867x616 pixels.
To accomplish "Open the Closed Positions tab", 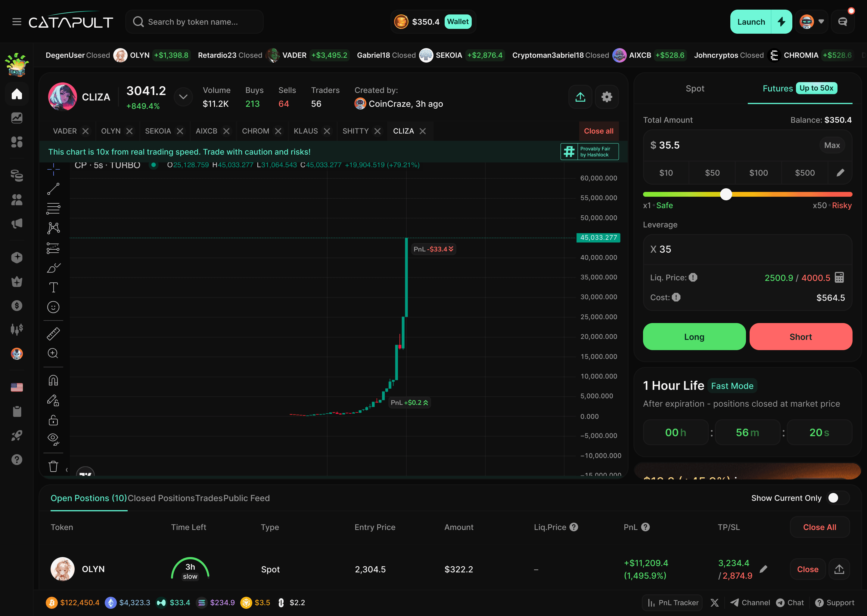I will tap(161, 498).
